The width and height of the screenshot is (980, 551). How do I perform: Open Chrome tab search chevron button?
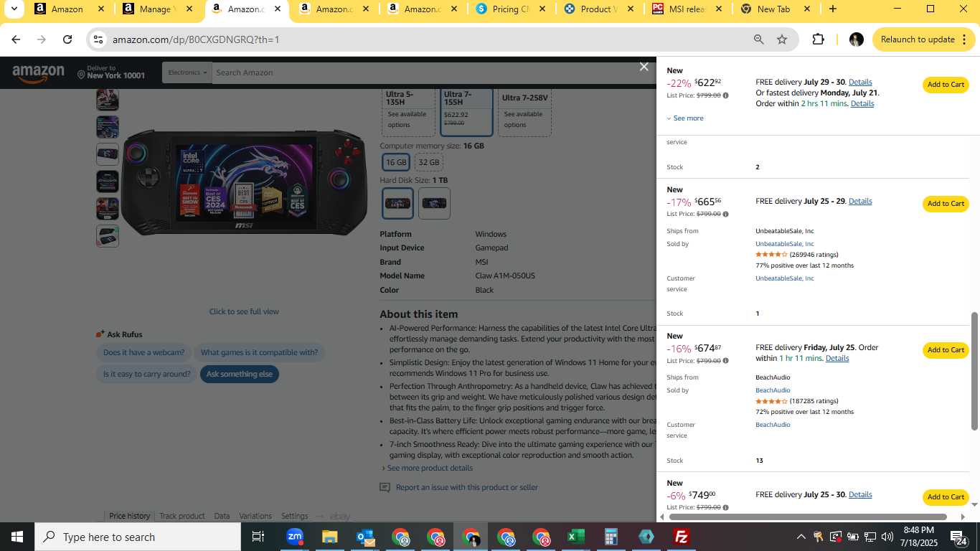pos(16,9)
